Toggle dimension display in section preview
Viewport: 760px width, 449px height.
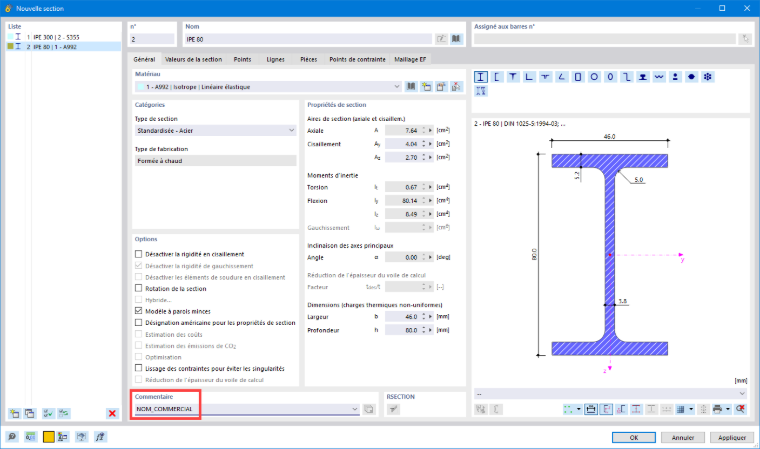pos(591,409)
